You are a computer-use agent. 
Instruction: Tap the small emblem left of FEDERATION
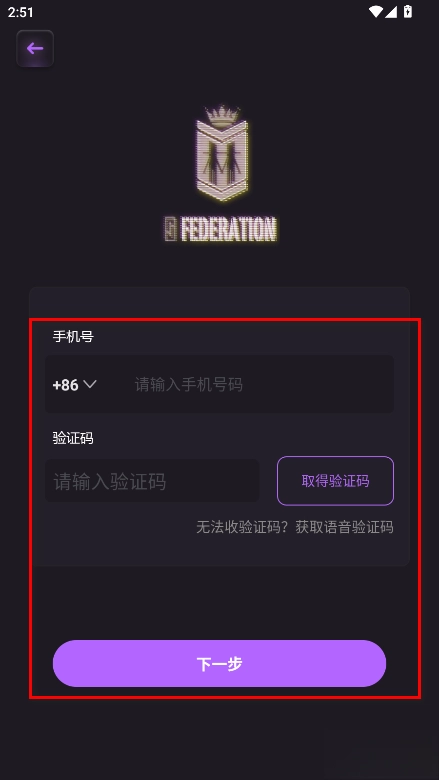coord(171,229)
